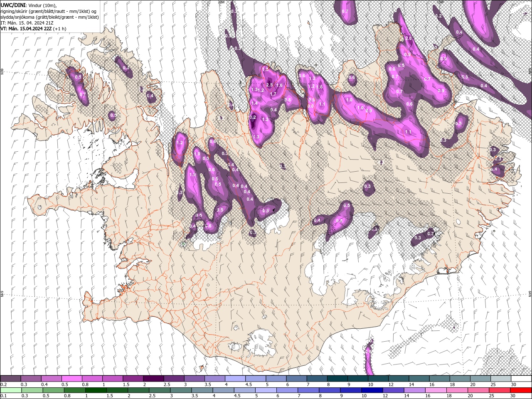Click the 3.2 snowfall value on the map
Image resolution: width=532 pixels, height=399 pixels.
[253, 118]
